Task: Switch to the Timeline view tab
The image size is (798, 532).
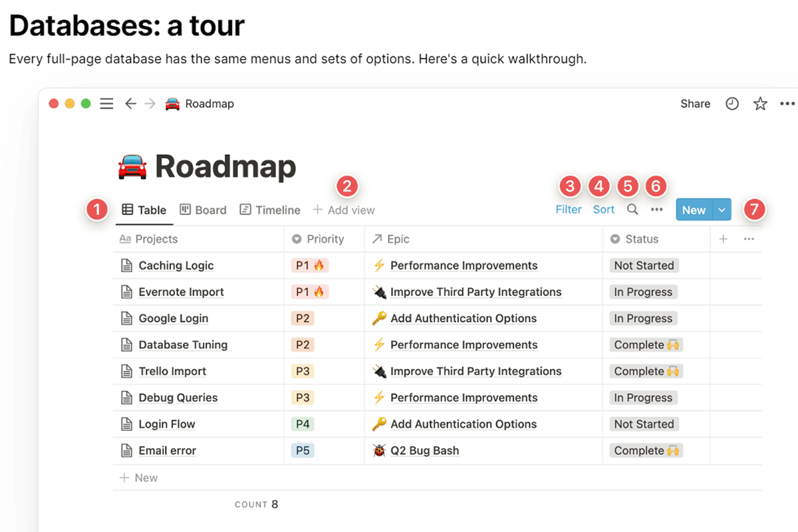Action: [270, 210]
